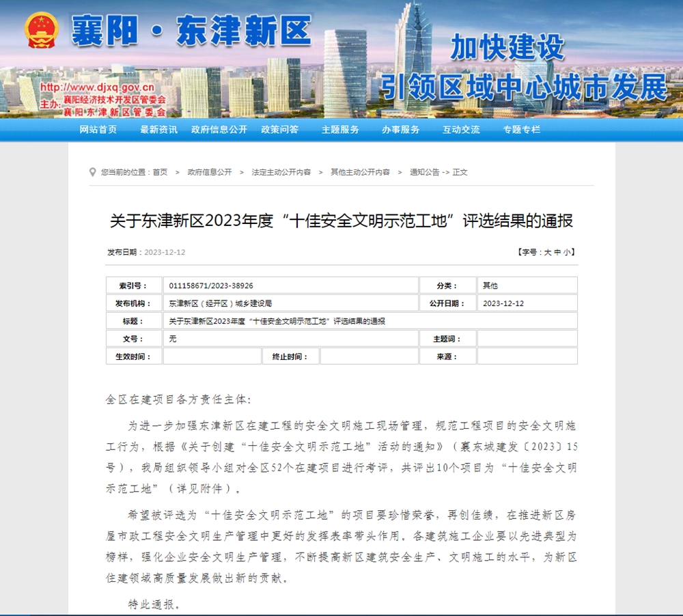Click the 襄阳·东津新区 site title banner
This screenshot has width=683, height=616.
tap(191, 31)
